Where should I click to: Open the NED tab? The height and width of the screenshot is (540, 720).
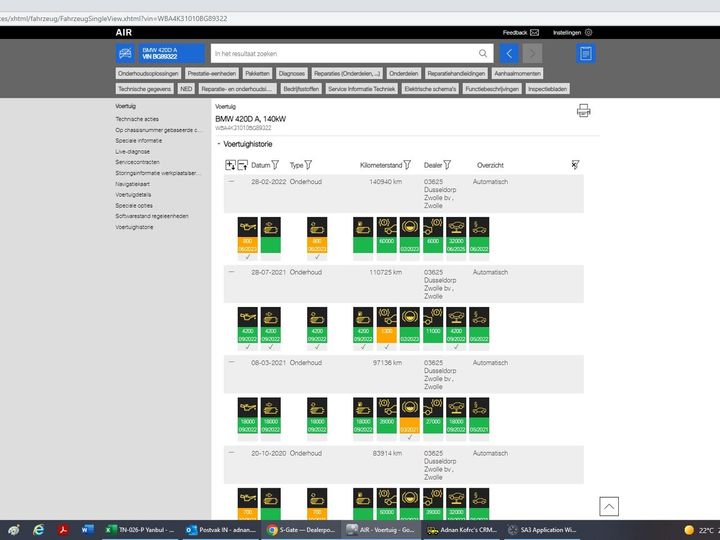(x=186, y=89)
